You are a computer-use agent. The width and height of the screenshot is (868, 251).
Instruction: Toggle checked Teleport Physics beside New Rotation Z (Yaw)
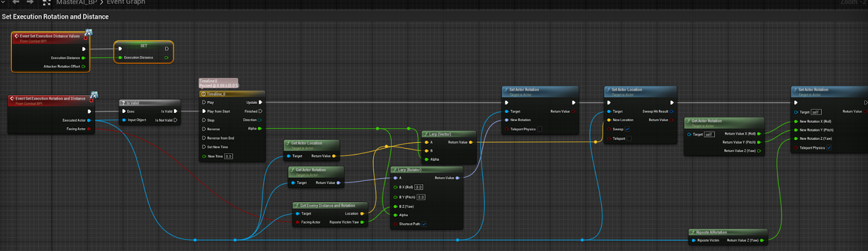tap(828, 148)
